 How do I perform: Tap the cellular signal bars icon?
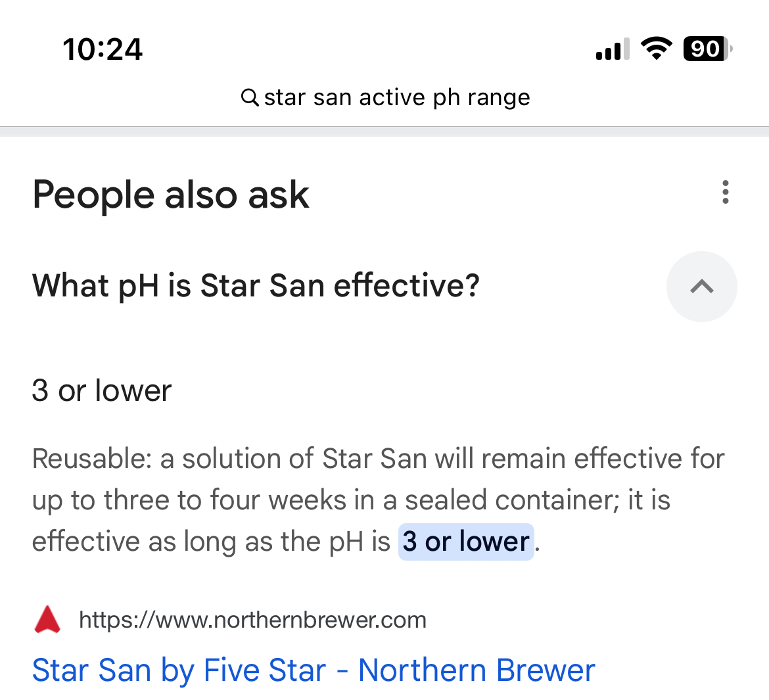click(x=612, y=49)
